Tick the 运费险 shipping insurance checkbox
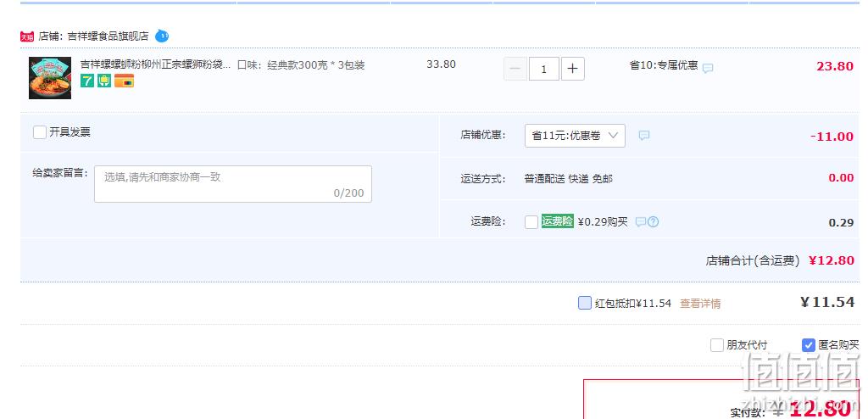This screenshot has width=868, height=419. [x=531, y=222]
